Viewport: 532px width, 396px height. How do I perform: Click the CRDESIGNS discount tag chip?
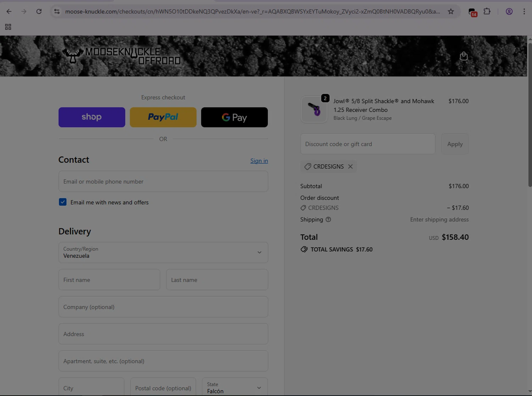(328, 166)
